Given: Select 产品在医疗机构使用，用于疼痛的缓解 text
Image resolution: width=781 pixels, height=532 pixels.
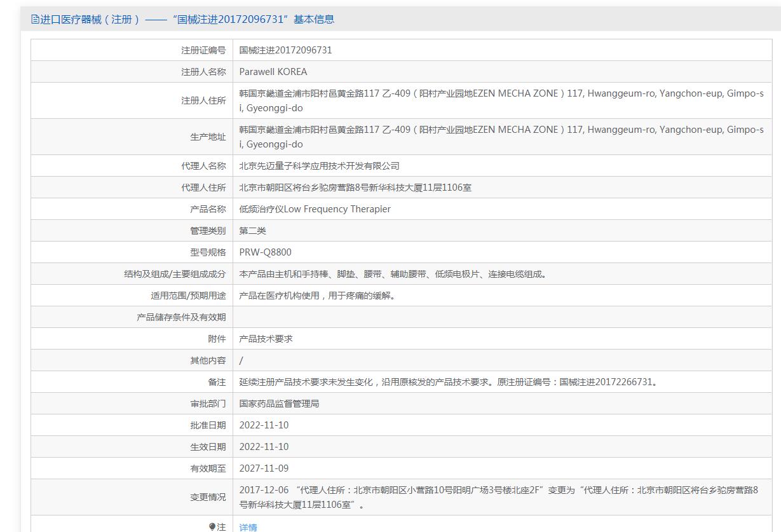Looking at the screenshot, I should (318, 296).
